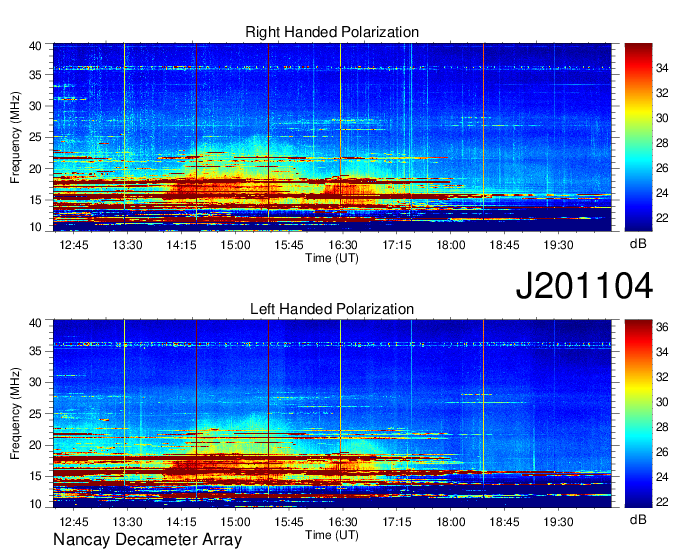The height and width of the screenshot is (552, 680).
Task: Click the right-handed plot color bar
Action: [x=638, y=137]
